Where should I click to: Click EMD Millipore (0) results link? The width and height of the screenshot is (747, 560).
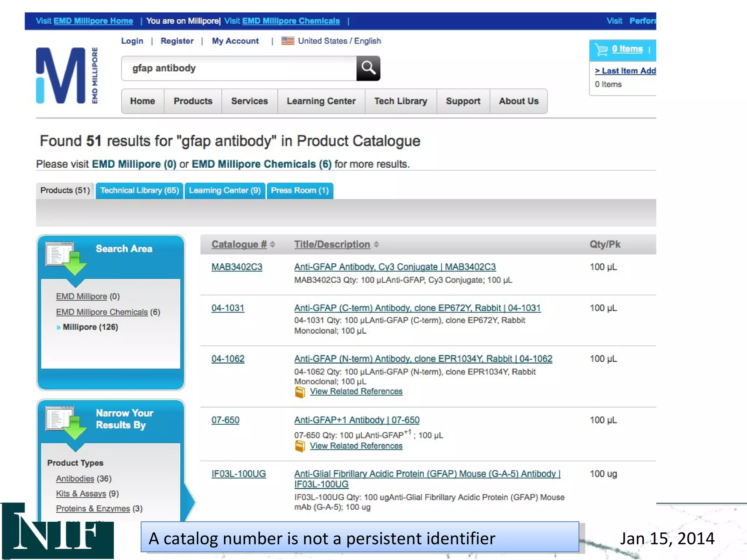[134, 164]
